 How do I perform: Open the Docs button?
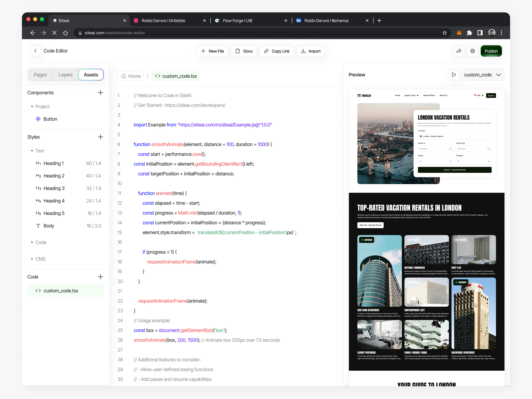coord(244,51)
